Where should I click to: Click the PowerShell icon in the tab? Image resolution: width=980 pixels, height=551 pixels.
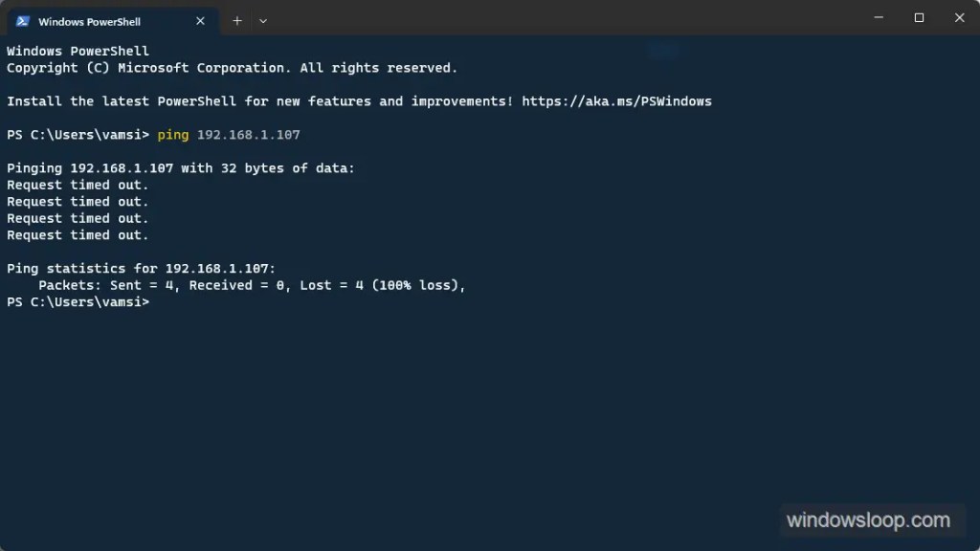[x=23, y=21]
